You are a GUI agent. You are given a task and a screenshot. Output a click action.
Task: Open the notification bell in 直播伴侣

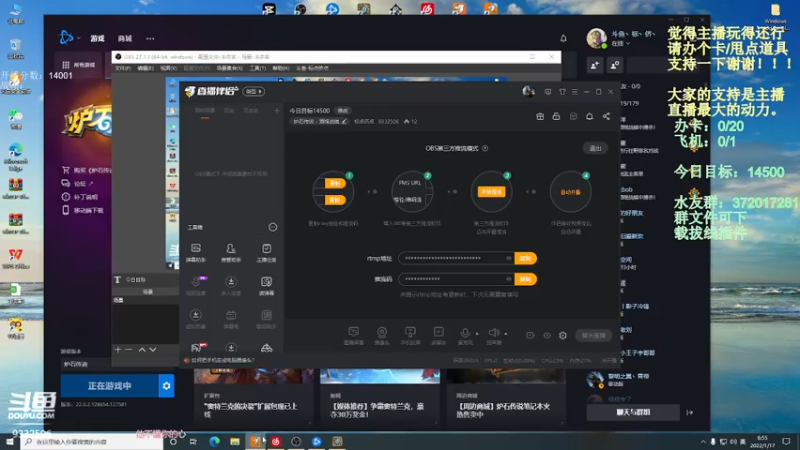click(x=589, y=116)
